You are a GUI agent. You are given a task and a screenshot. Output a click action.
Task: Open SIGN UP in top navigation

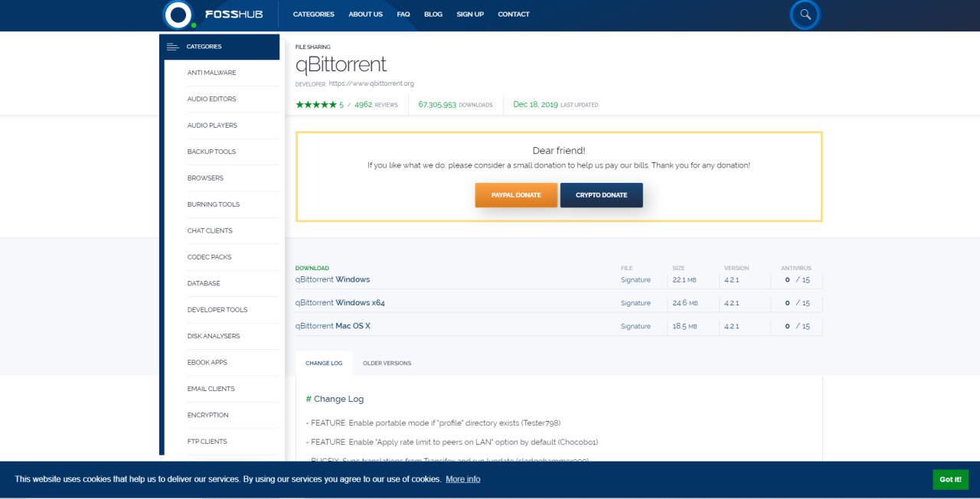tap(470, 15)
